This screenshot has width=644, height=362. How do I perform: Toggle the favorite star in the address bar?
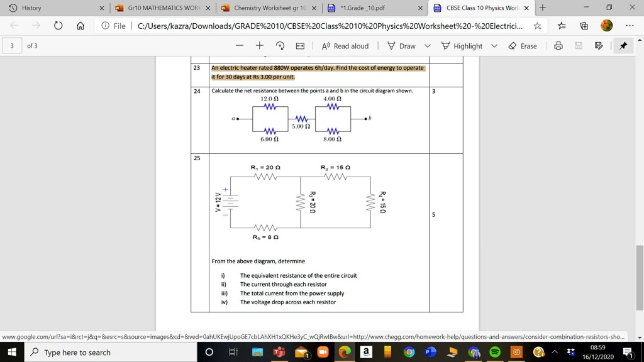538,26
